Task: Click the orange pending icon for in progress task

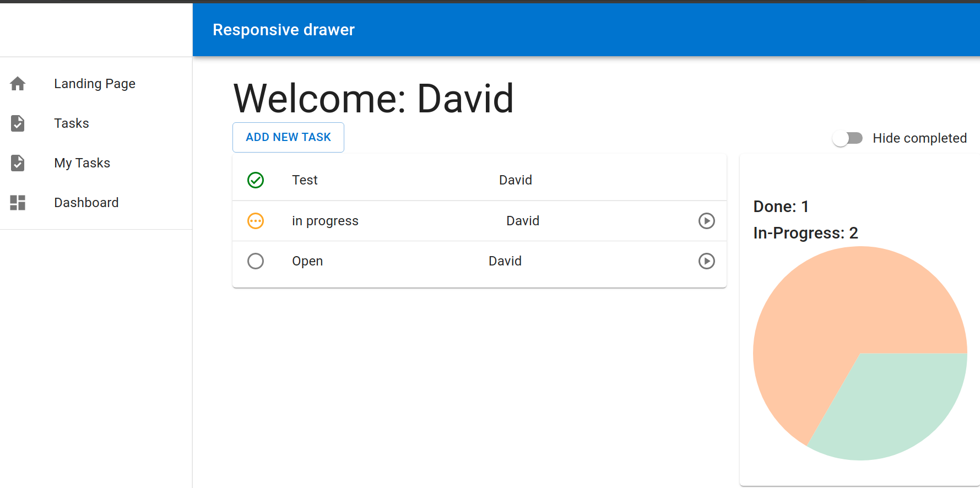Action: coord(256,221)
